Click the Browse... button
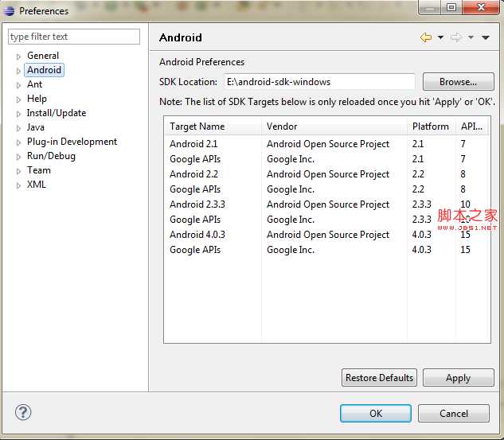The image size is (504, 440). 459,82
